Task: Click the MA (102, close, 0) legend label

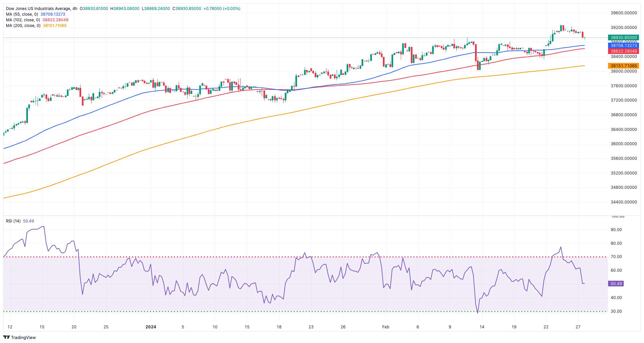Action: [23, 20]
